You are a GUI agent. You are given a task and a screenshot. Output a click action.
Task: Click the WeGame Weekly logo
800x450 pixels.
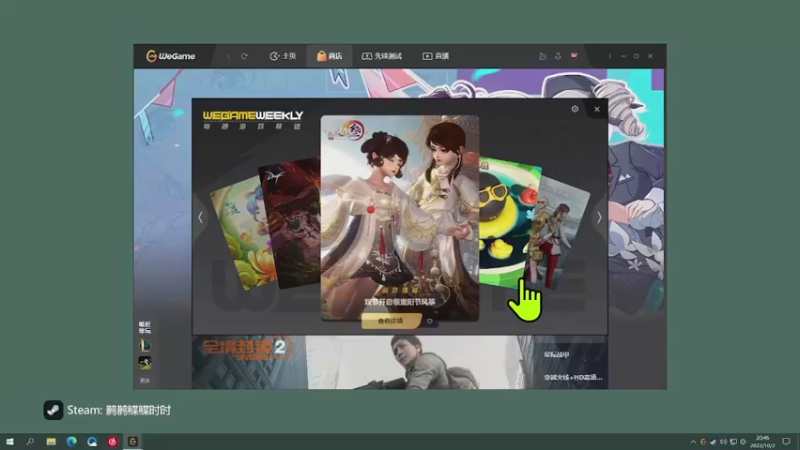click(253, 120)
